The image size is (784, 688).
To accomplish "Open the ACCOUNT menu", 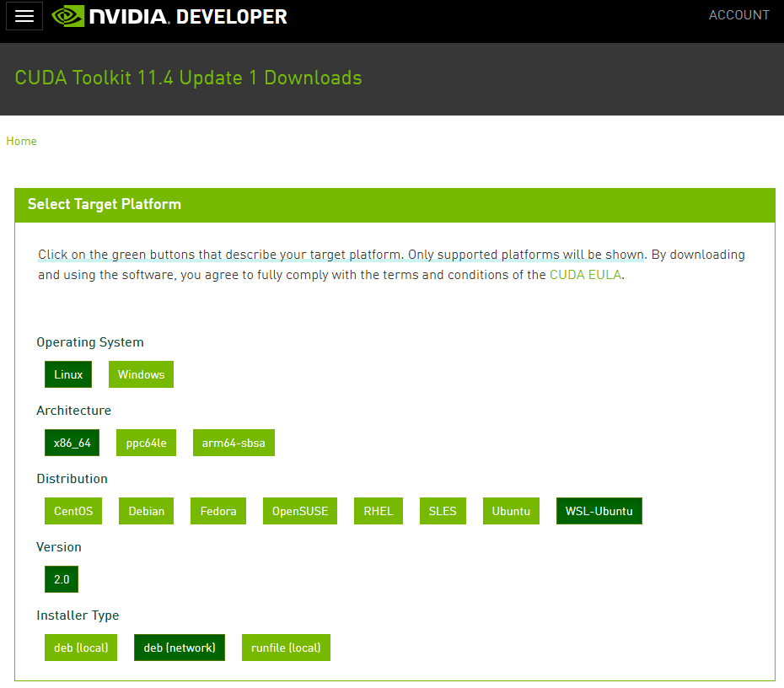I will pyautogui.click(x=738, y=15).
